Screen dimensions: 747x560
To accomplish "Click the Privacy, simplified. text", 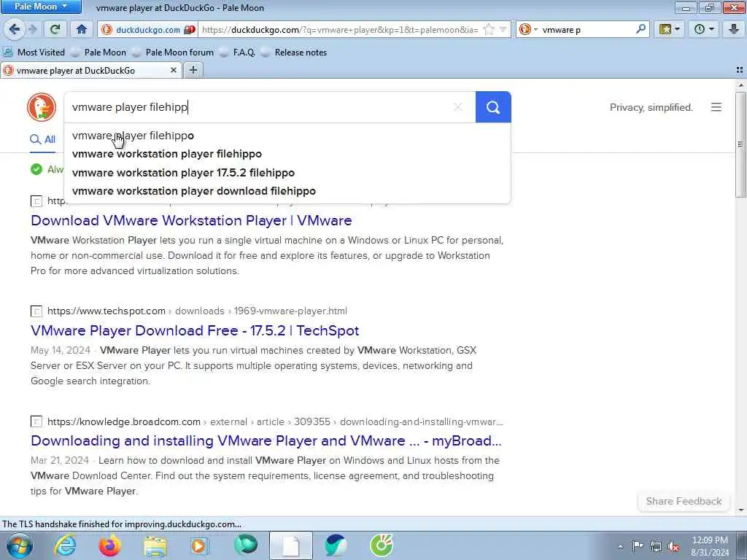I will pyautogui.click(x=651, y=108).
